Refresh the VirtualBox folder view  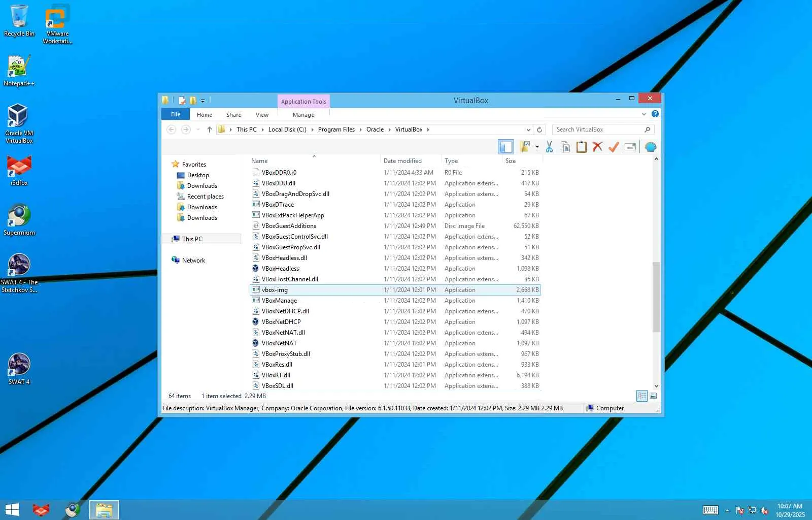(x=539, y=129)
